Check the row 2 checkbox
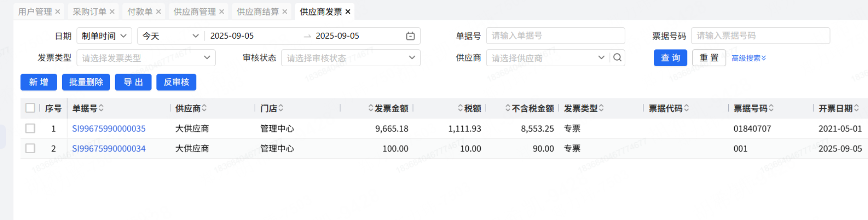Screen dimensions: 868x220 (30, 148)
